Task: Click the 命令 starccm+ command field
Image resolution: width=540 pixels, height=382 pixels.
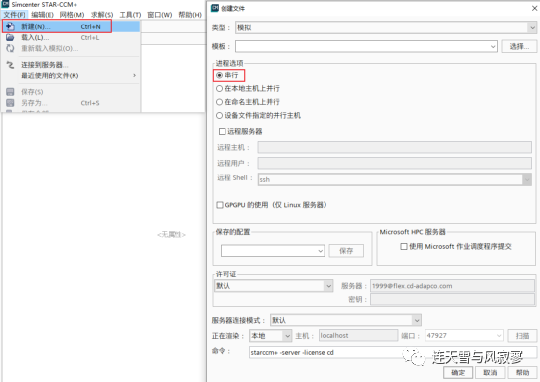Action: click(393, 352)
